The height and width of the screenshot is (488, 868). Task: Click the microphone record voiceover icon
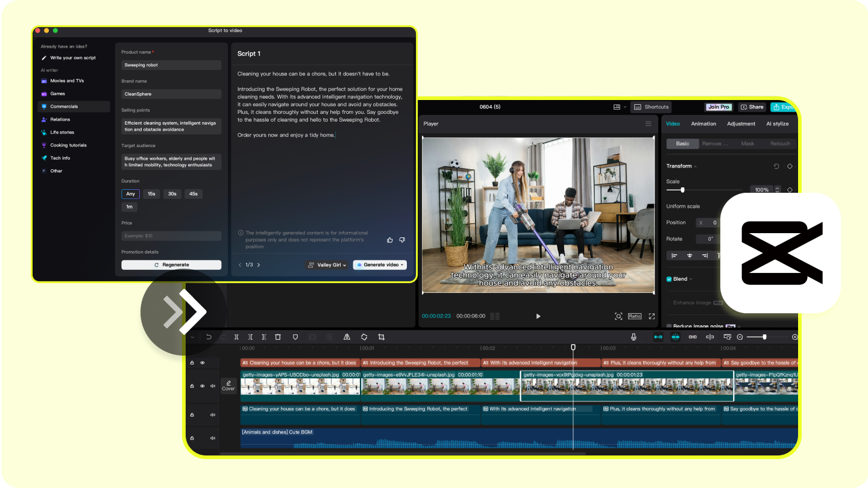coord(634,337)
